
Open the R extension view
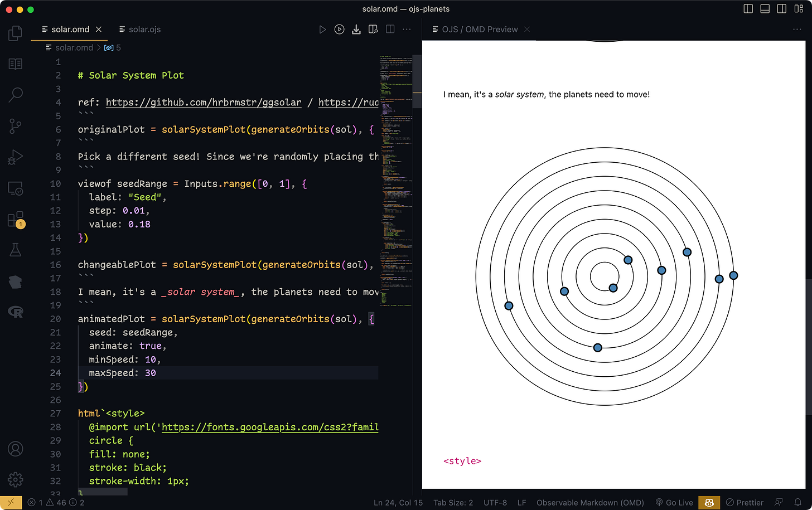pyautogui.click(x=16, y=312)
